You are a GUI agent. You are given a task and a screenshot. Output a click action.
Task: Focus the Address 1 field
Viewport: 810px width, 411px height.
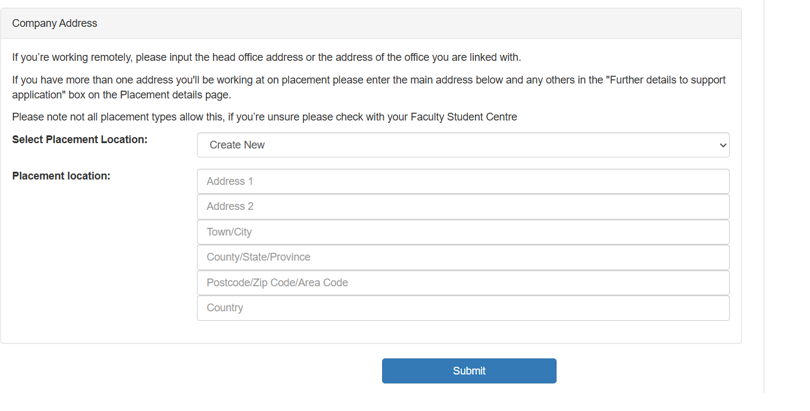pyautogui.click(x=462, y=181)
